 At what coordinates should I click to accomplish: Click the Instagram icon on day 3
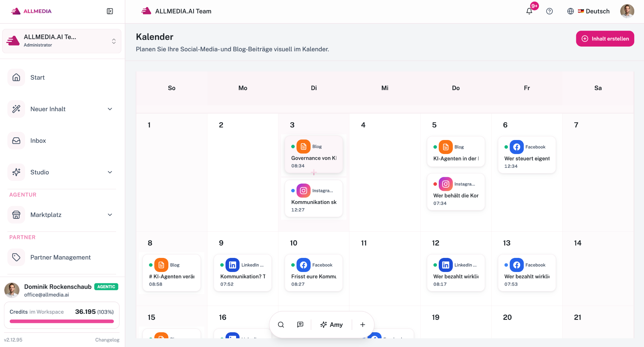click(x=304, y=191)
